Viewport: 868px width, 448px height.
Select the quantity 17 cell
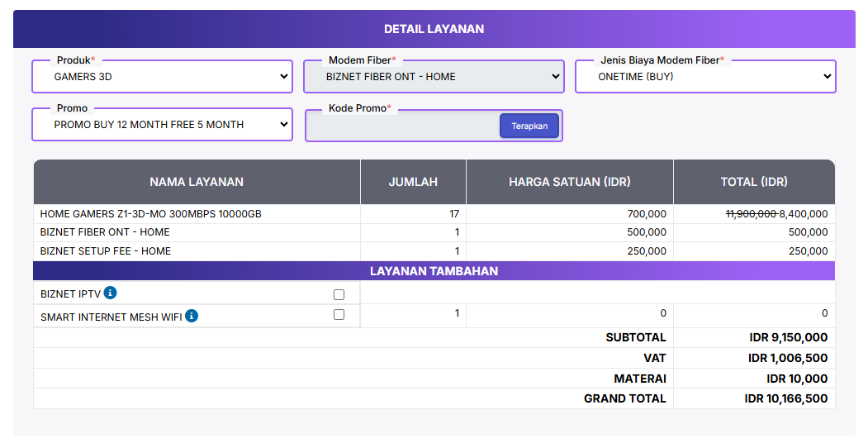pyautogui.click(x=413, y=214)
